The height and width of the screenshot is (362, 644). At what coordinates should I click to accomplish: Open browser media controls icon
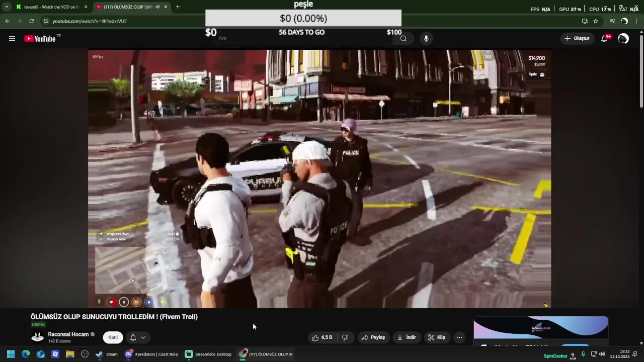(612, 21)
